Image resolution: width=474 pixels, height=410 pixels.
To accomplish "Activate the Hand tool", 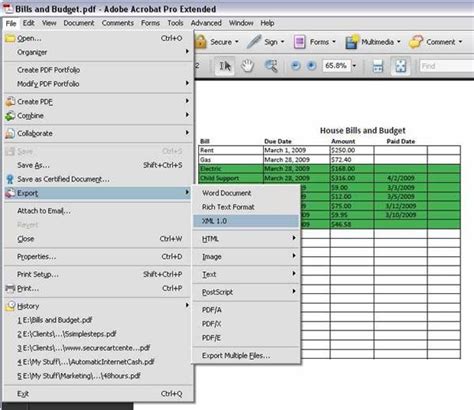I will click(x=248, y=66).
